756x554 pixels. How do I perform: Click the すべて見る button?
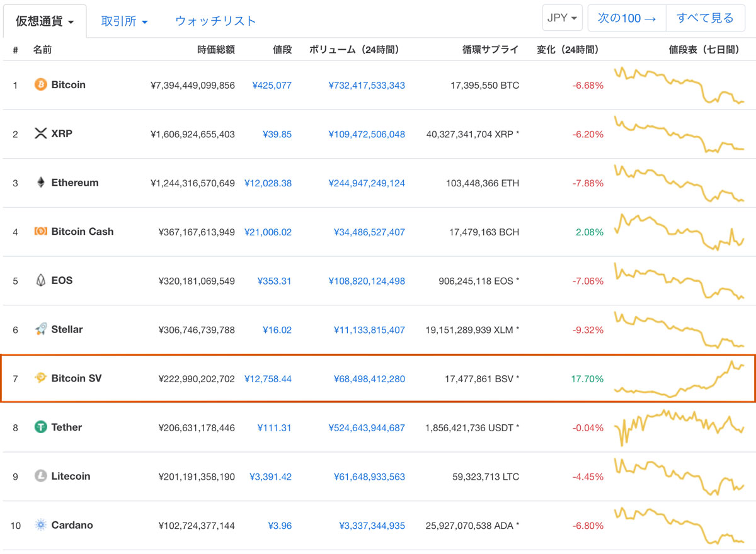pyautogui.click(x=705, y=18)
